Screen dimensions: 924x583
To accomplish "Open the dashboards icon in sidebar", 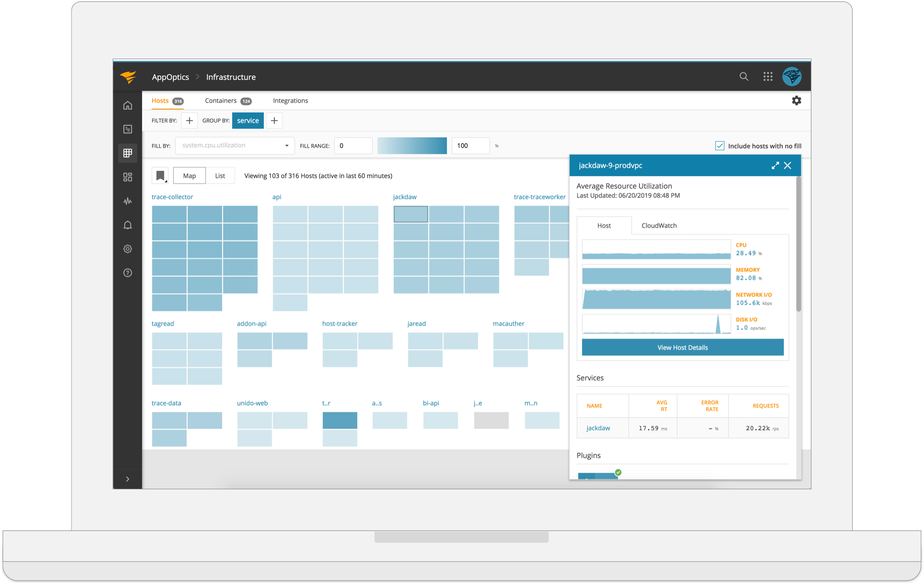I will tap(127, 177).
